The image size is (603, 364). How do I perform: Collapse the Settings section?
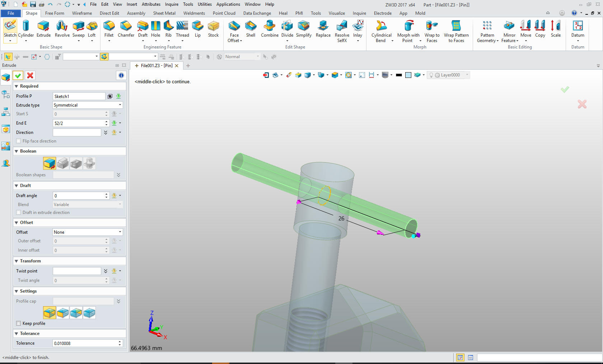(x=17, y=291)
